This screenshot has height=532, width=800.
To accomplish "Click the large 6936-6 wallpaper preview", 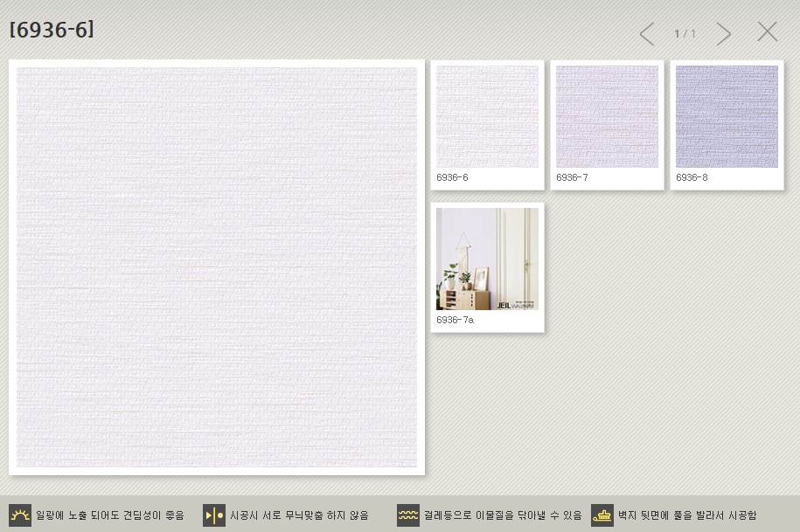I will tap(217, 267).
